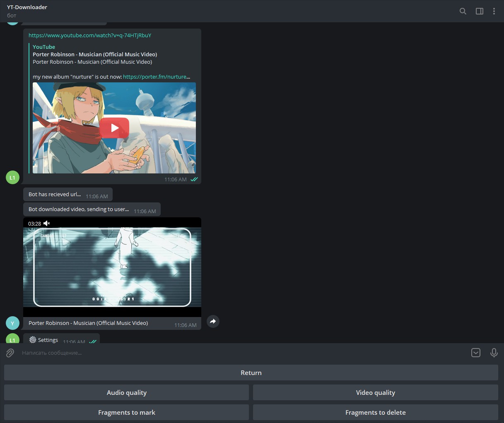Screen dimensions: 504x423
Task: Open Audio quality settings
Action: (126, 392)
